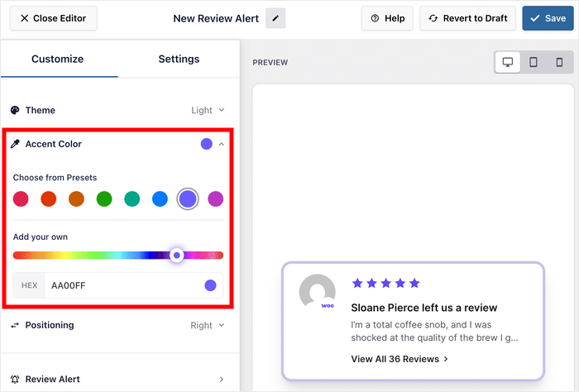The height and width of the screenshot is (392, 579).
Task: Switch to the Settings tab
Action: [179, 59]
